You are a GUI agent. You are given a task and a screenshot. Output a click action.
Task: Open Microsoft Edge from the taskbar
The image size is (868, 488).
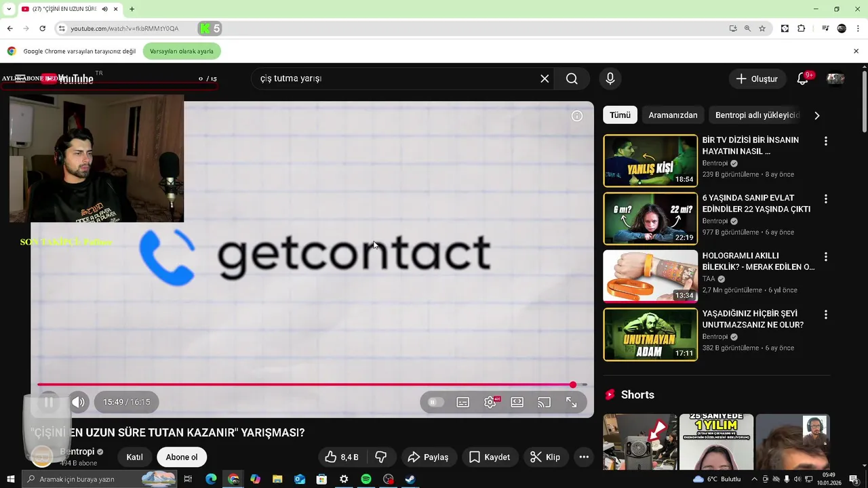(211, 479)
